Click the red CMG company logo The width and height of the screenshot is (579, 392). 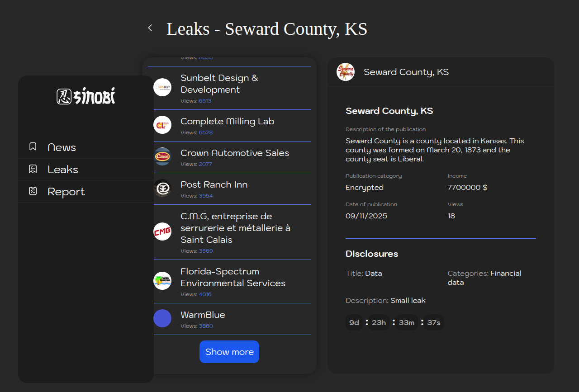coord(162,231)
